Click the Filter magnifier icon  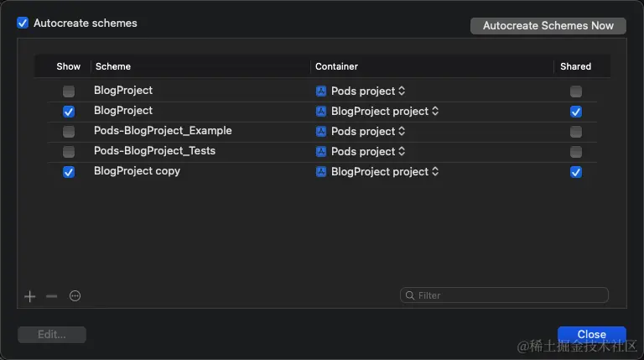coord(409,295)
